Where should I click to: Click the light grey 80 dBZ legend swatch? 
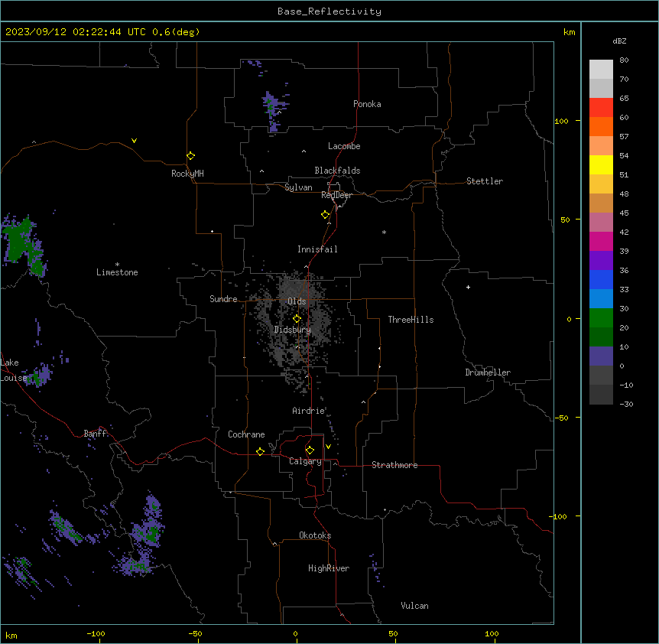601,70
